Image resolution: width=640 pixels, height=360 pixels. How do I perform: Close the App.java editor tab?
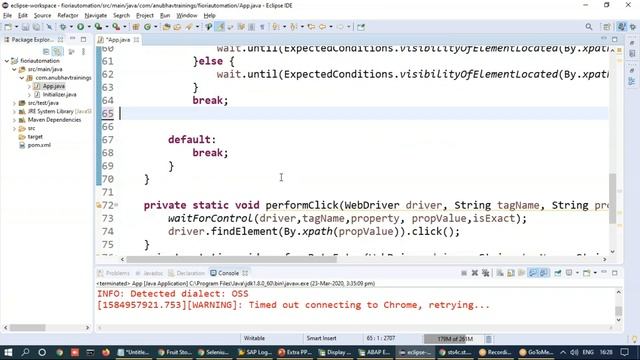pyautogui.click(x=136, y=40)
